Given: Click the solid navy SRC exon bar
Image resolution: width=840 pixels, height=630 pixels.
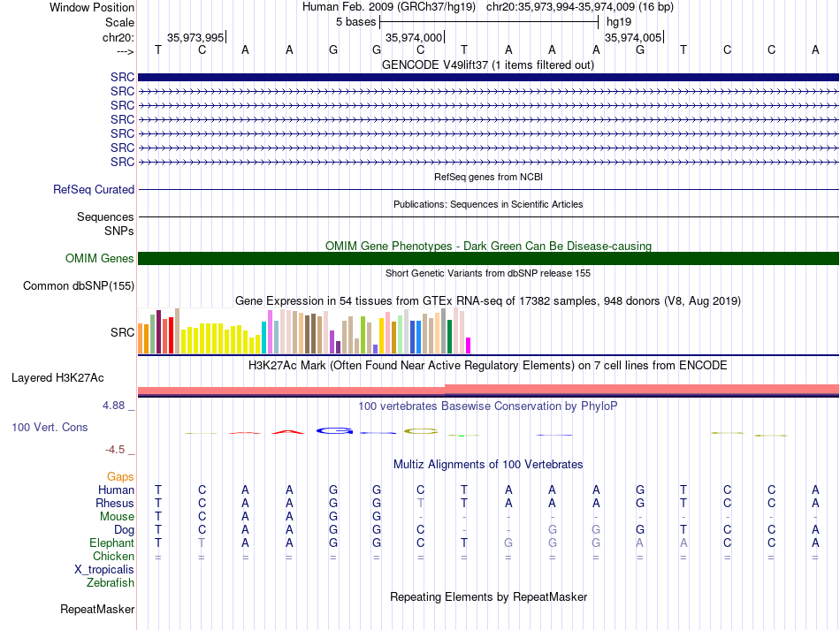Looking at the screenshot, I should click(x=488, y=77).
